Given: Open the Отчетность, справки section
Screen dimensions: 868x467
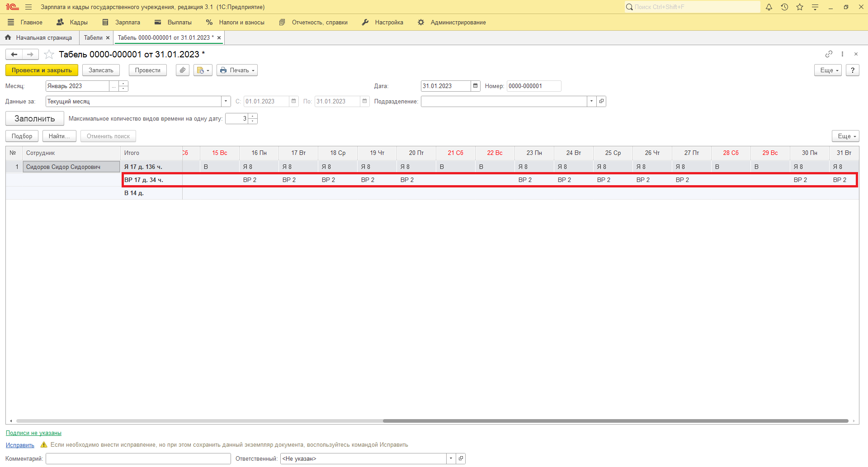Looking at the screenshot, I should click(313, 22).
